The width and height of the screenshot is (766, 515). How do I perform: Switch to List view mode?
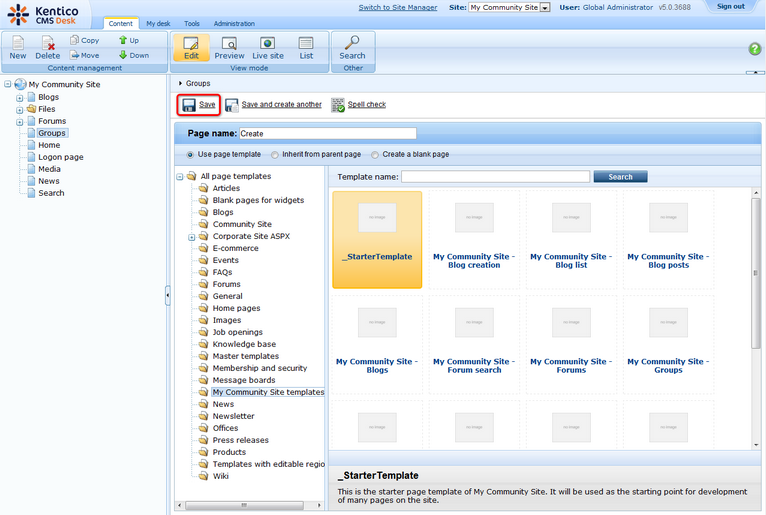(x=306, y=48)
